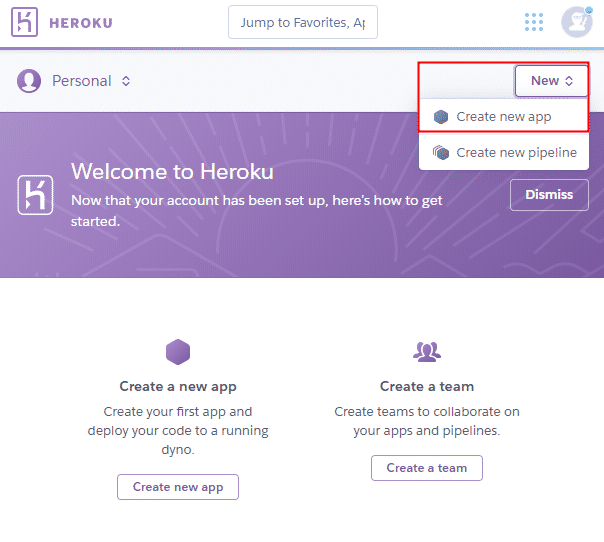
Task: Click the Create a new app heading
Action: (178, 386)
